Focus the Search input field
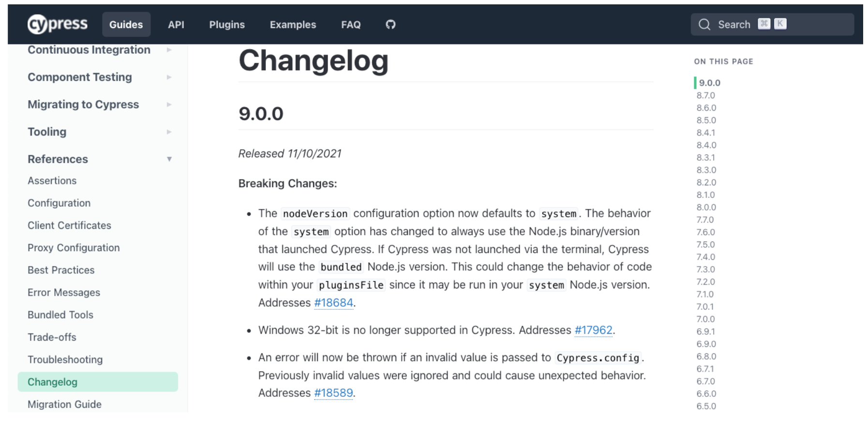Viewport: 868px width, 421px height. pos(774,24)
